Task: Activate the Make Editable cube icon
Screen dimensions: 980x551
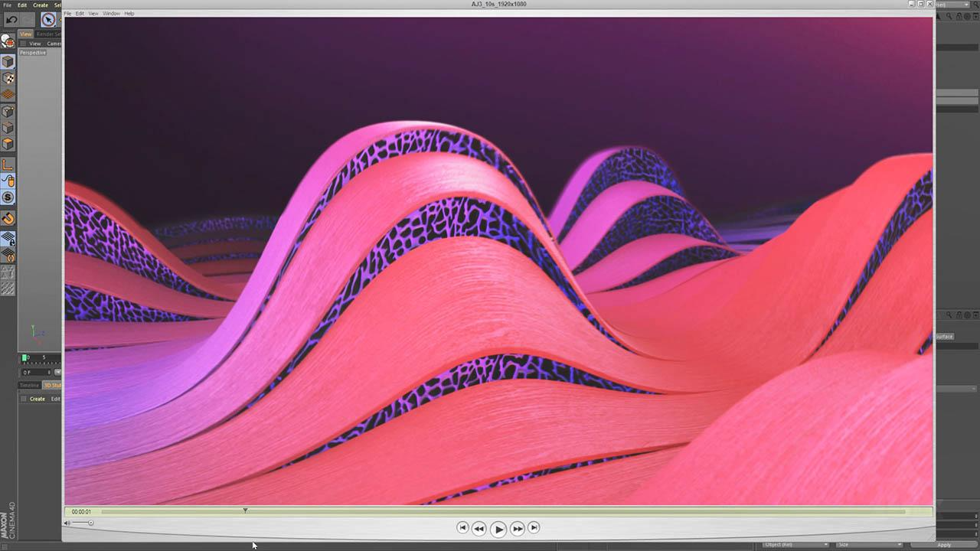Action: (x=8, y=61)
